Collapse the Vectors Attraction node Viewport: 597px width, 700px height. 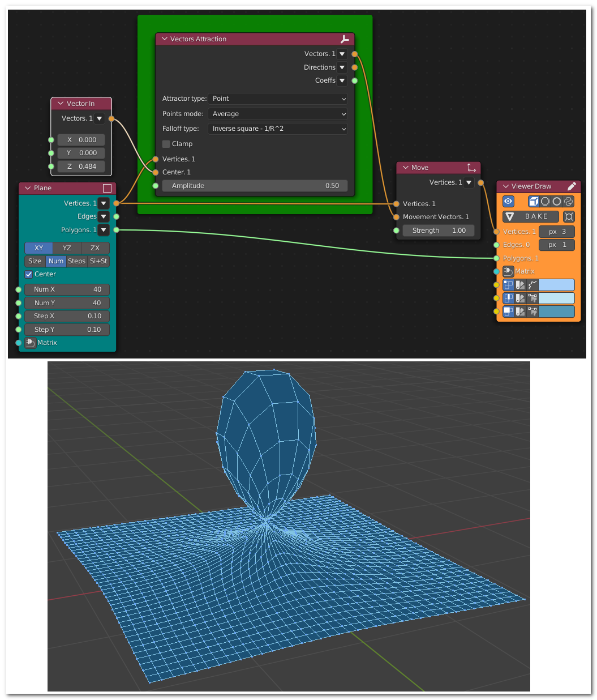165,39
